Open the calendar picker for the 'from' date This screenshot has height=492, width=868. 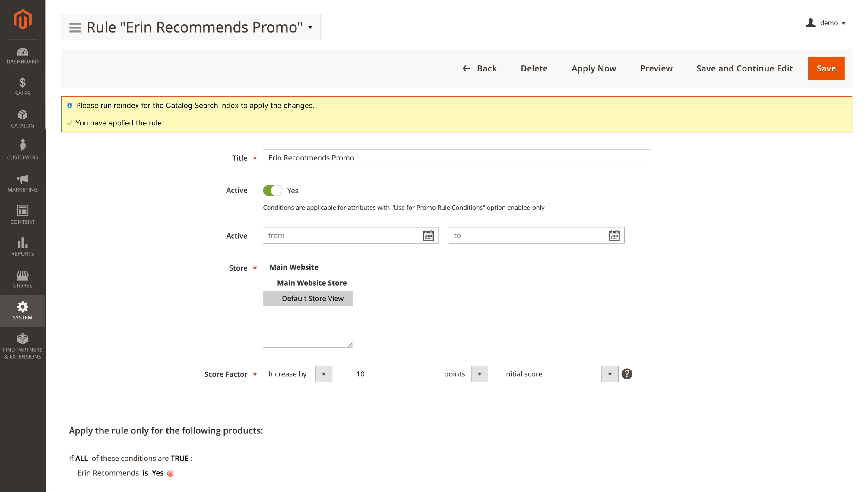(428, 236)
